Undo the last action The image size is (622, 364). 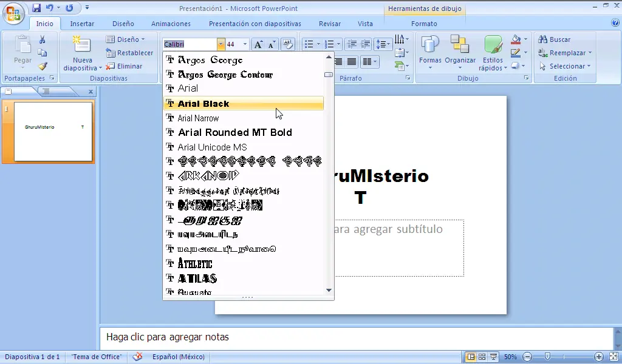49,7
